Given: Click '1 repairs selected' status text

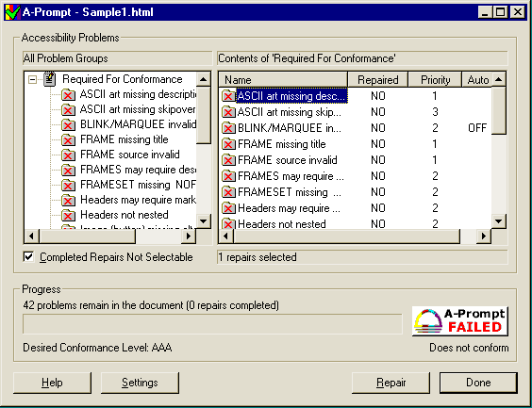Looking at the screenshot, I should point(258,257).
